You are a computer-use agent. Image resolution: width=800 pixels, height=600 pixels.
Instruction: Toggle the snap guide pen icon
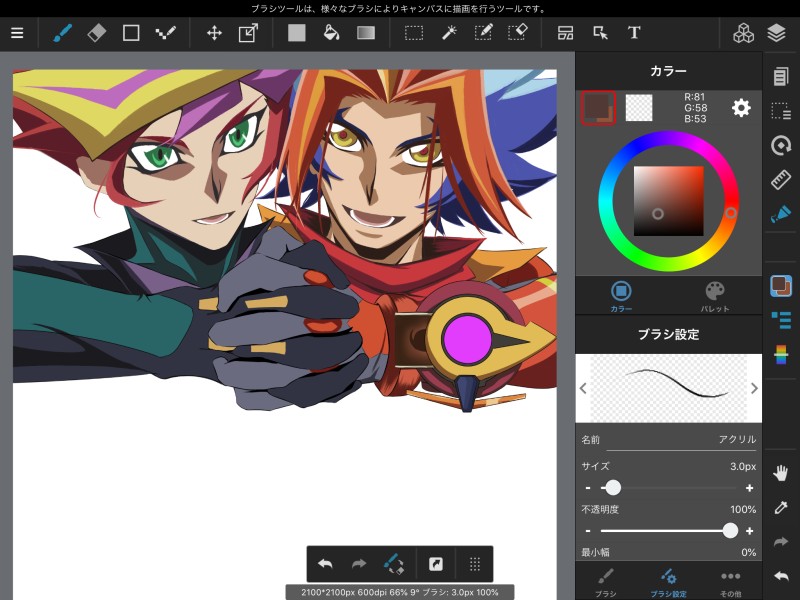pos(781,214)
